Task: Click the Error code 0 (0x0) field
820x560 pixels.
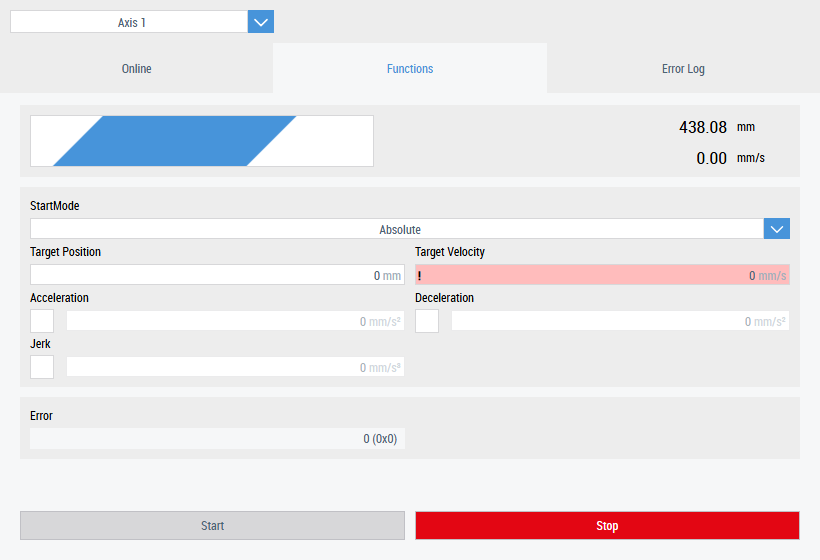Action: 218,439
